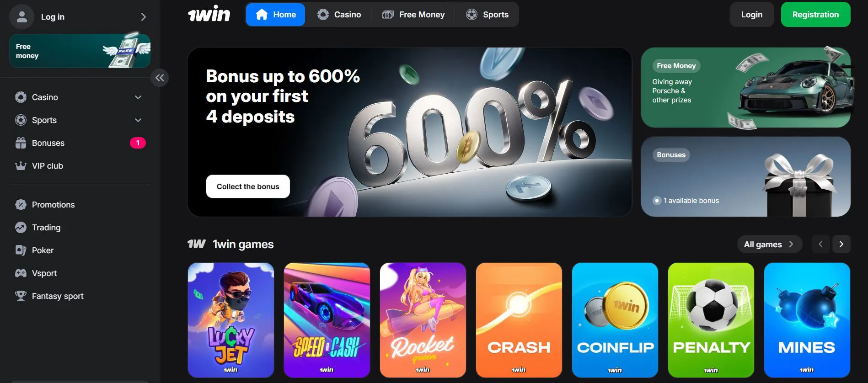The image size is (868, 383).
Task: Open Fantasy sport trophy icon
Action: point(21,296)
